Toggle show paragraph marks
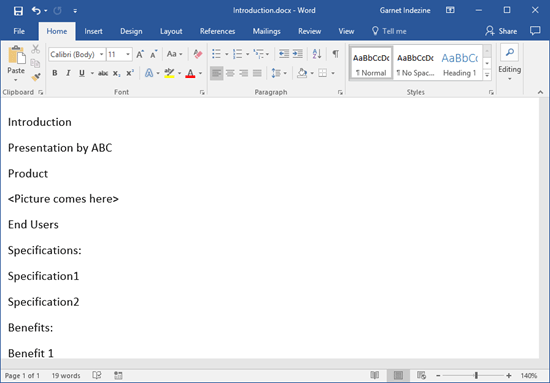550x383 pixels. tap(336, 54)
